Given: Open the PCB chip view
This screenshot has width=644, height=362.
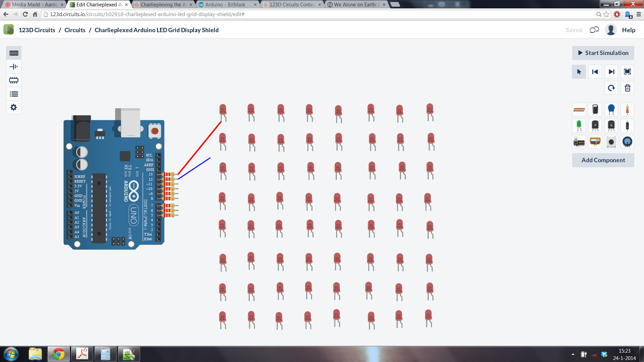Looking at the screenshot, I should (13, 80).
